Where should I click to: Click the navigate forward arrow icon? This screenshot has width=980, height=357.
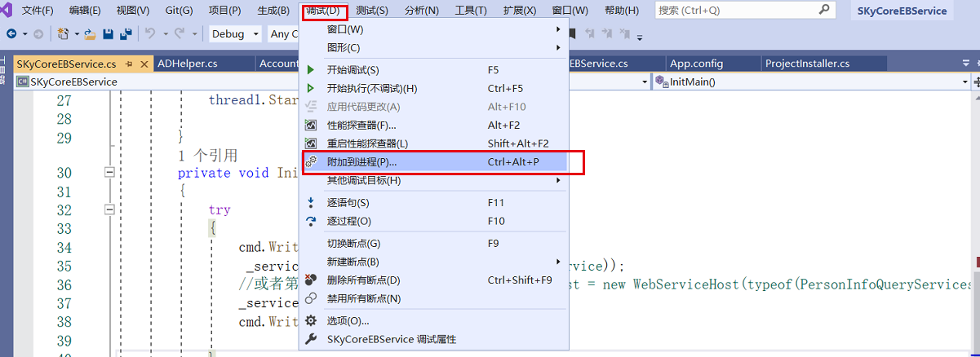(x=38, y=34)
